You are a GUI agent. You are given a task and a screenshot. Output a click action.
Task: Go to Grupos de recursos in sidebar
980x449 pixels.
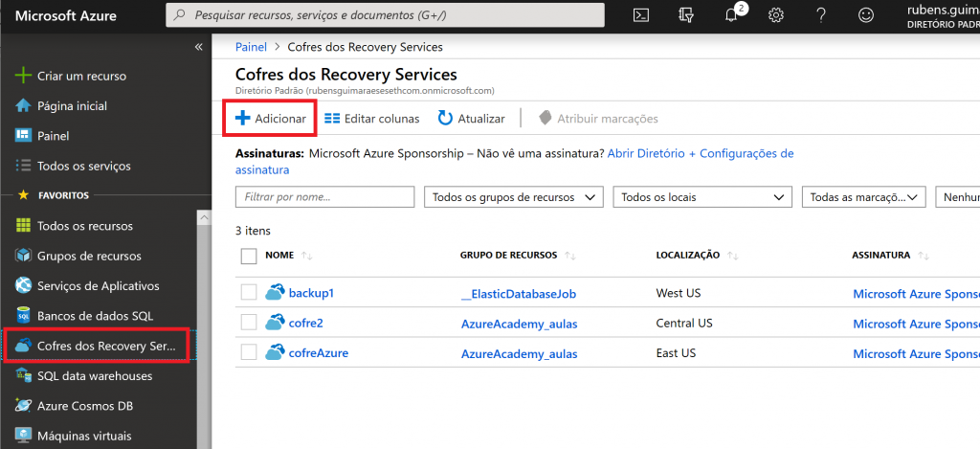88,256
